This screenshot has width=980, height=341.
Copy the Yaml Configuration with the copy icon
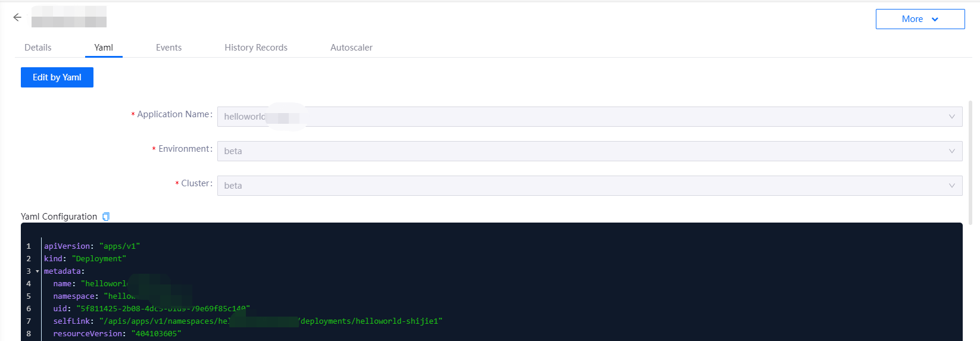106,217
